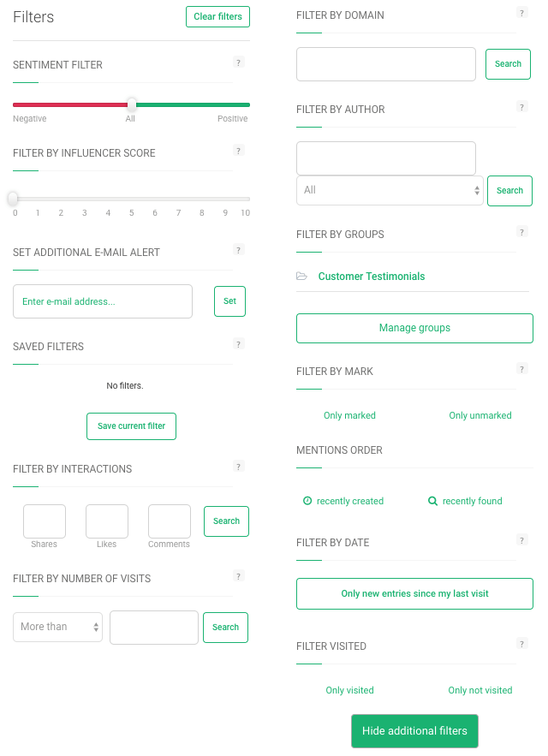
Task: Sort mentions by recently created
Action: point(342,501)
